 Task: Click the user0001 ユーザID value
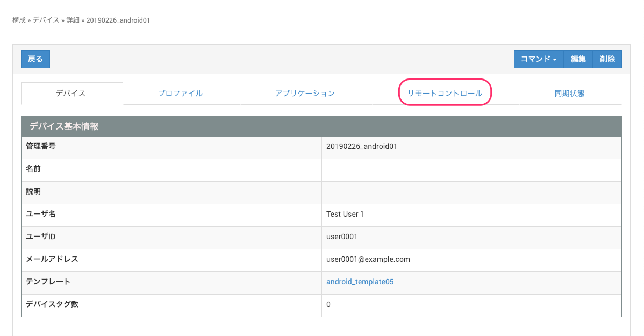pos(341,237)
